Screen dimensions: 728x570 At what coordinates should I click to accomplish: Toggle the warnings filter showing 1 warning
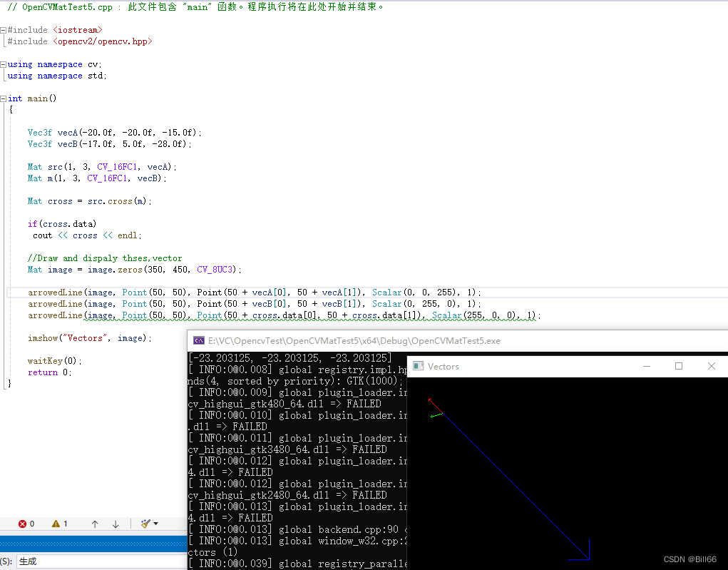(x=60, y=523)
